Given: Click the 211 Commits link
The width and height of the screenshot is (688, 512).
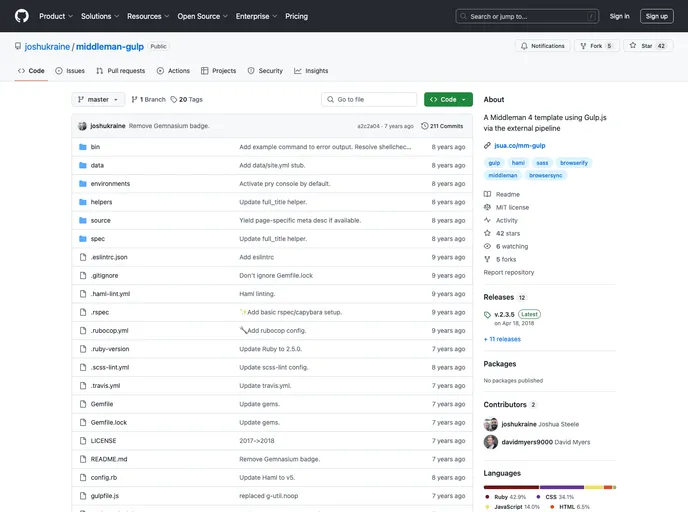Looking at the screenshot, I should pos(442,126).
